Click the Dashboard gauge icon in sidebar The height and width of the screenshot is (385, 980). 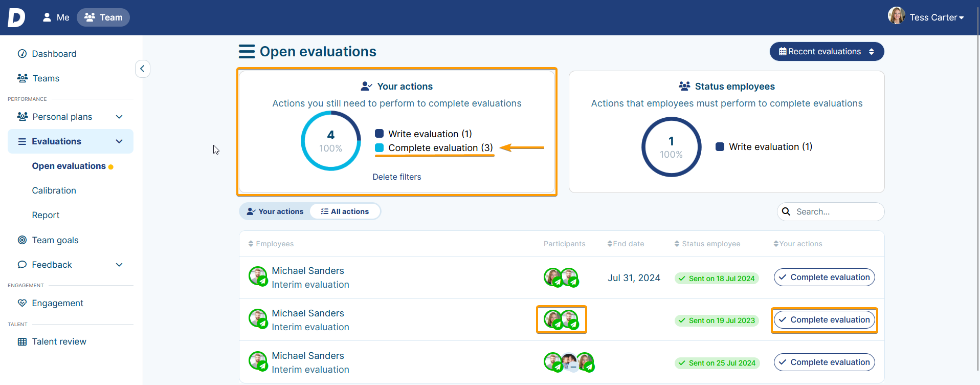22,54
